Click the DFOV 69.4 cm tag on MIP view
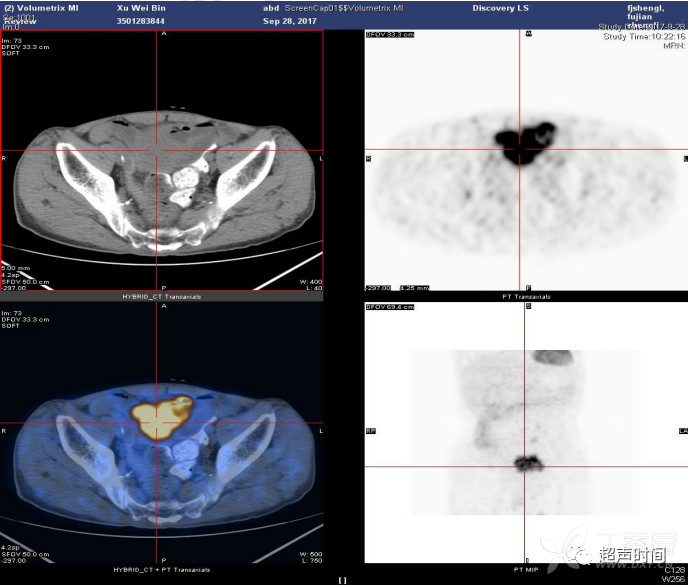688x585 pixels. (x=390, y=307)
